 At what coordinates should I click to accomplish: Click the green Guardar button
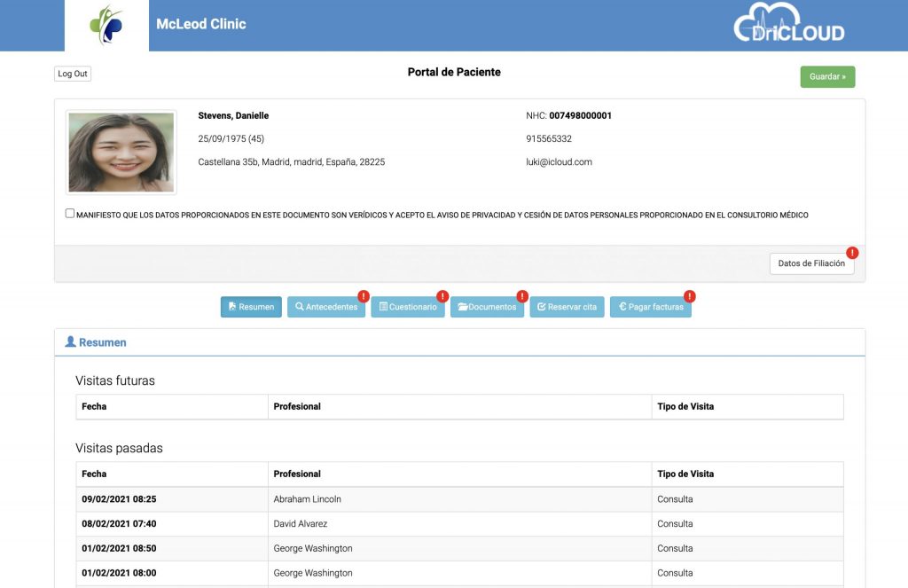tap(826, 77)
